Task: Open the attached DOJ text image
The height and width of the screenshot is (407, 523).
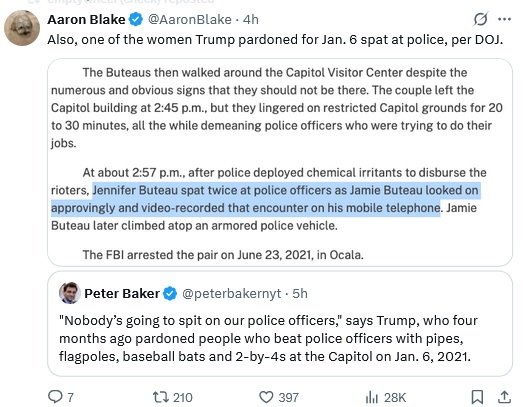Action: (280, 162)
